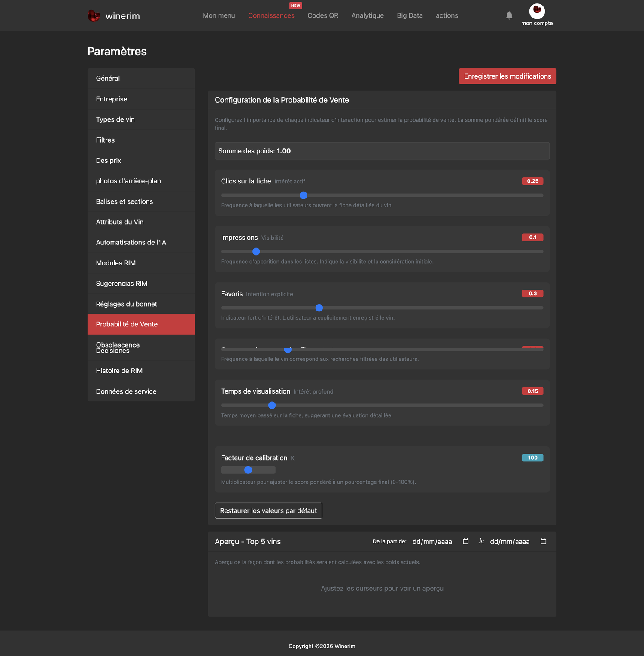Click the Somme des poids value

click(284, 151)
